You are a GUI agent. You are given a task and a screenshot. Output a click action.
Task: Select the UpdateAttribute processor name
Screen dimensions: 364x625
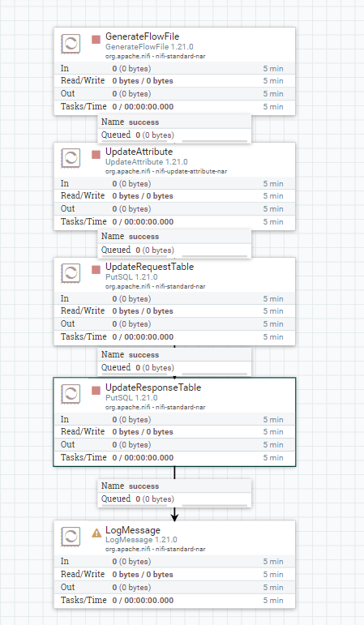[x=139, y=152]
